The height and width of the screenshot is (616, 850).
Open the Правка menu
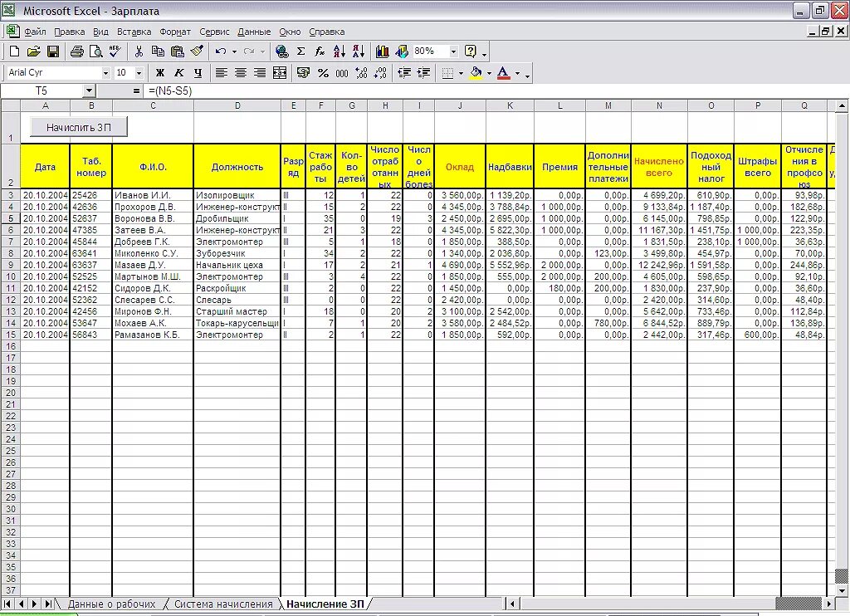coord(70,32)
